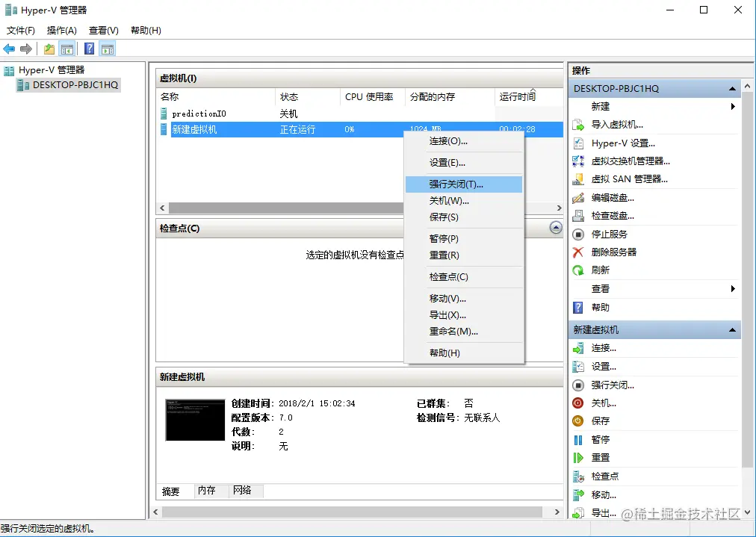Choose 导出(X)... in context menu
The image size is (756, 537).
coord(464,314)
